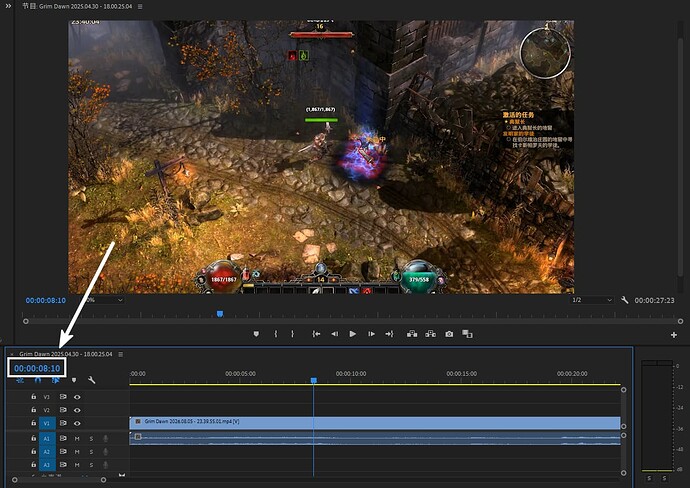
Task: Step back one frame
Action: tap(334, 334)
